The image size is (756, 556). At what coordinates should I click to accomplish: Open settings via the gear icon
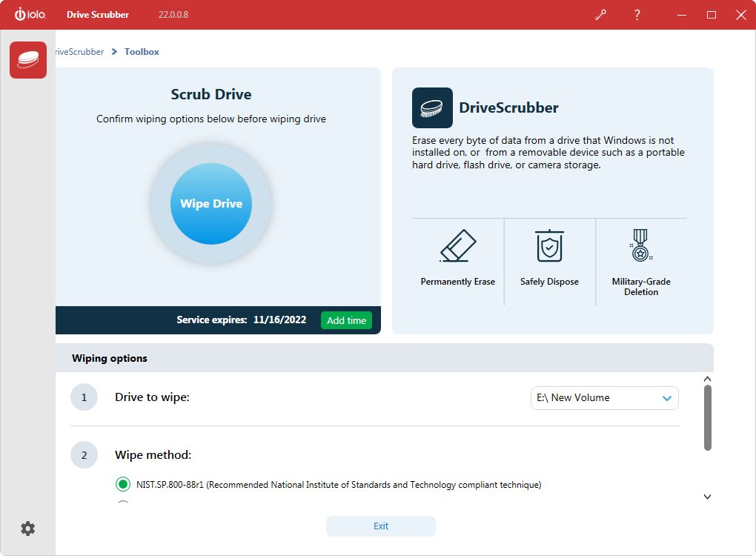(27, 529)
